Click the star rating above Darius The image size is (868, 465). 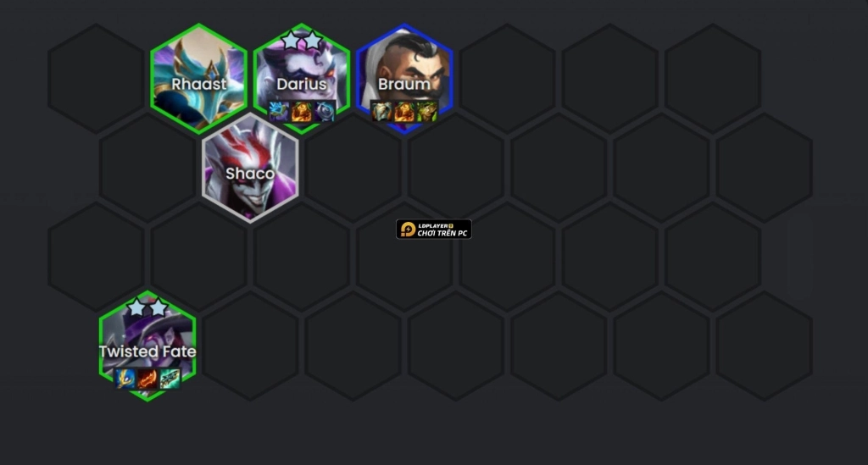pyautogui.click(x=302, y=40)
